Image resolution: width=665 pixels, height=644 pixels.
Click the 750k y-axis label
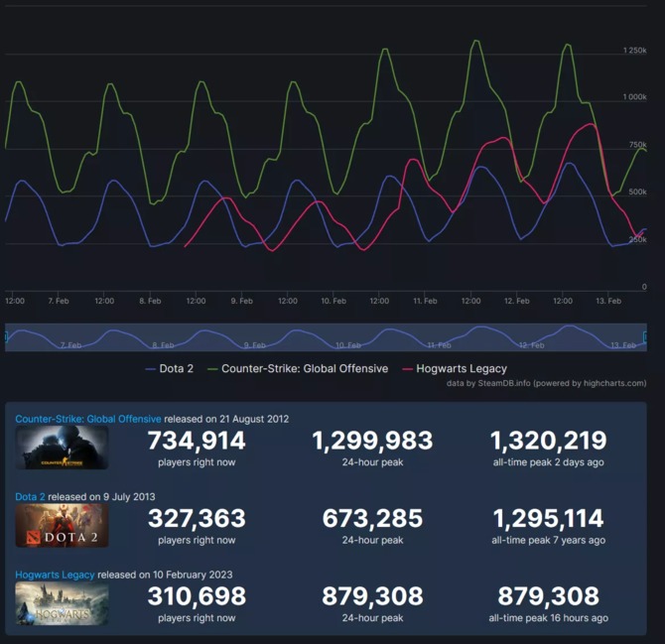[638, 145]
